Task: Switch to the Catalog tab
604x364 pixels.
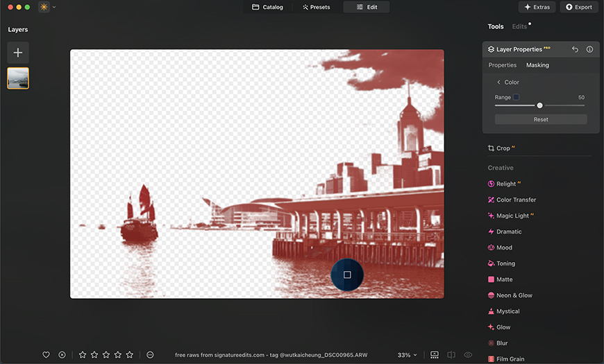Action: click(x=267, y=7)
